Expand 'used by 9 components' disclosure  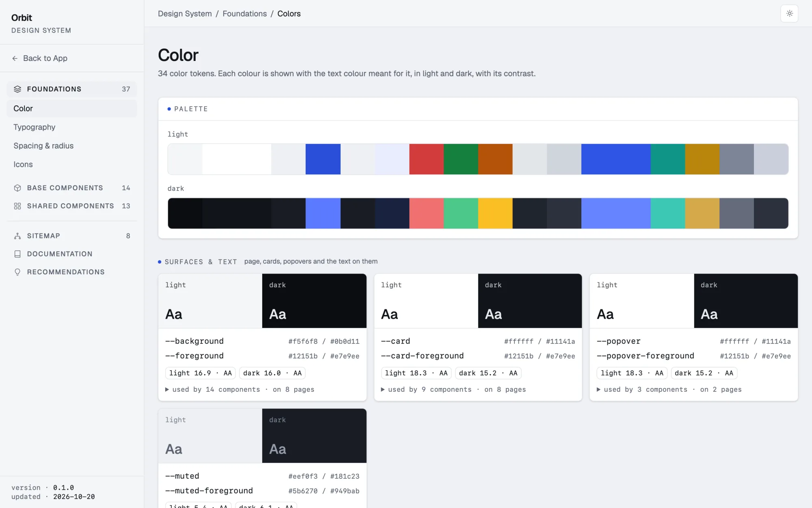(x=454, y=389)
